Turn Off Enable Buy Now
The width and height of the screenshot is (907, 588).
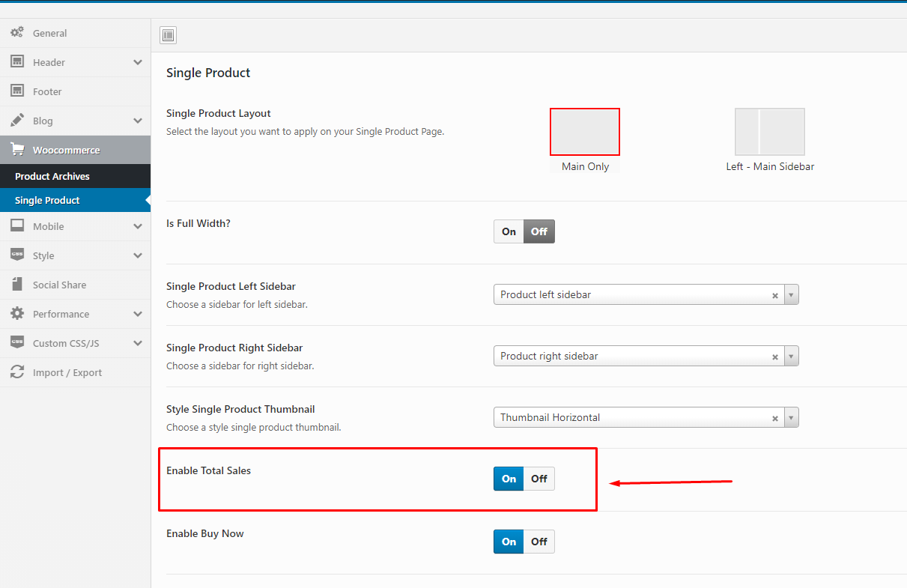tap(539, 542)
